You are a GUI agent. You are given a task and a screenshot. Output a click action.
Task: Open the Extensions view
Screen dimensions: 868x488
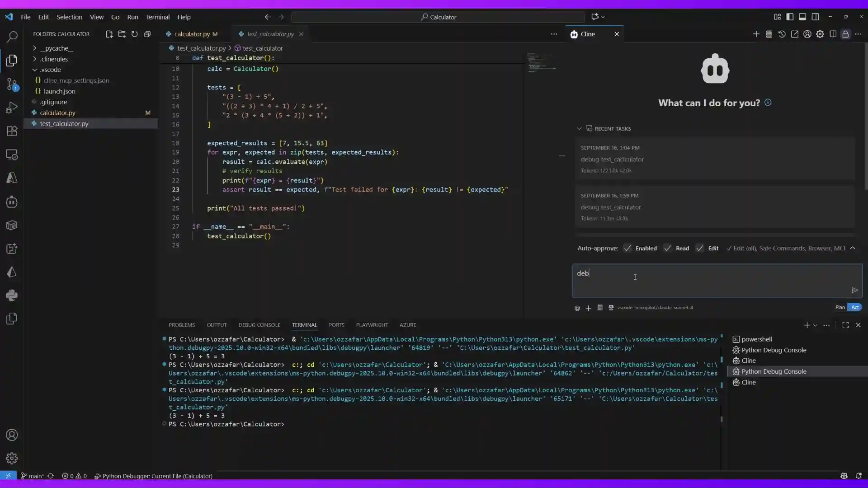[x=11, y=131]
